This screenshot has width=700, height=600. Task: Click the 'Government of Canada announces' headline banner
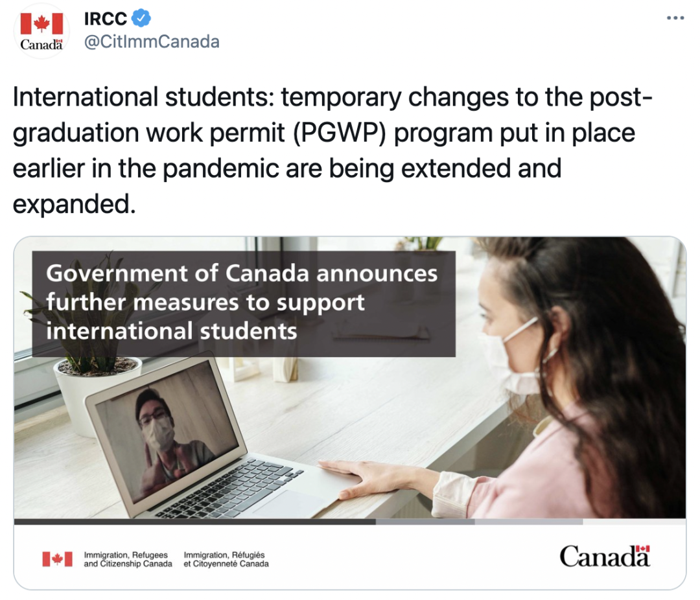point(244,304)
